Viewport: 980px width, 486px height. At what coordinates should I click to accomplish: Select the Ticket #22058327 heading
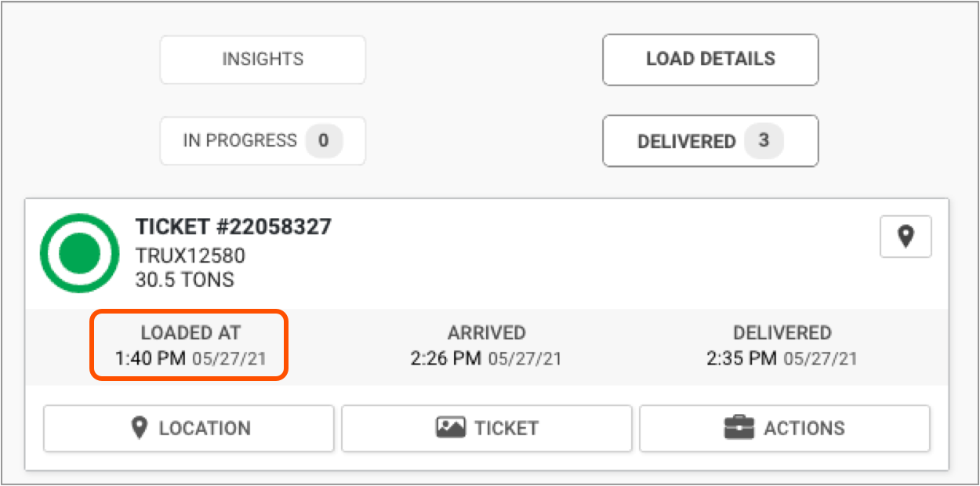234,227
